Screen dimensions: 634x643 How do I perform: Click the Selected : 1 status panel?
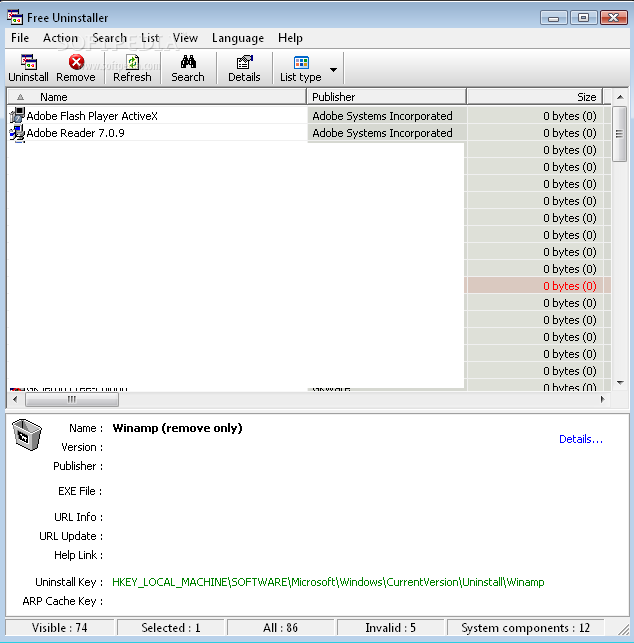click(x=171, y=628)
